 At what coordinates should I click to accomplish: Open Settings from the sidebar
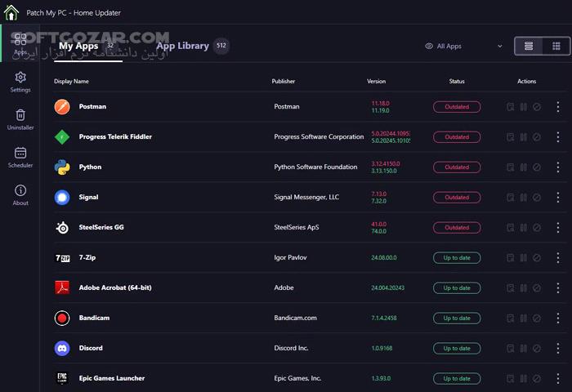tap(20, 82)
